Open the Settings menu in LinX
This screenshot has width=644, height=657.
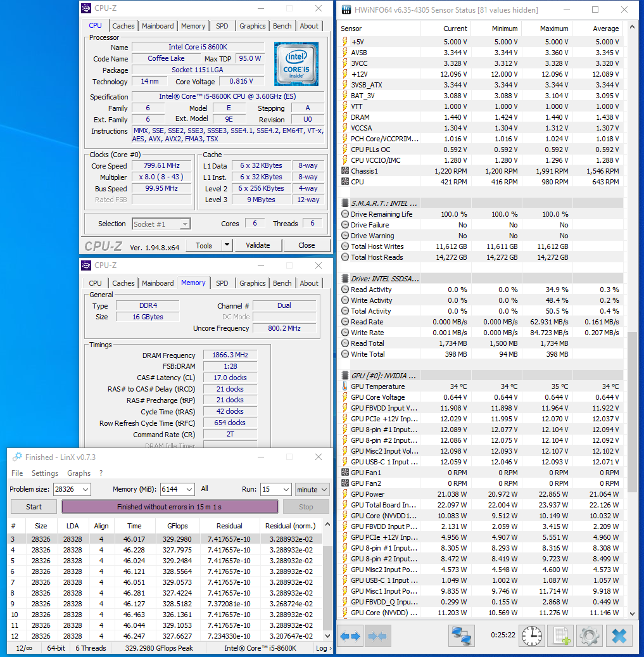[x=45, y=473]
